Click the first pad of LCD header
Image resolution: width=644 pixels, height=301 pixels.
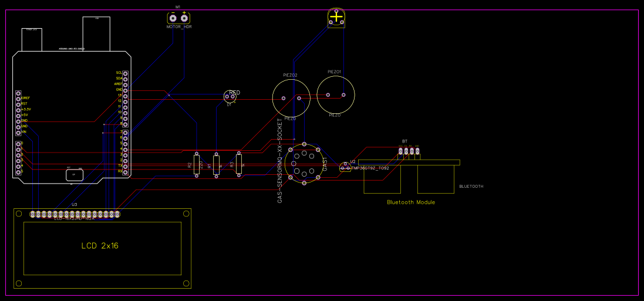(x=33, y=214)
